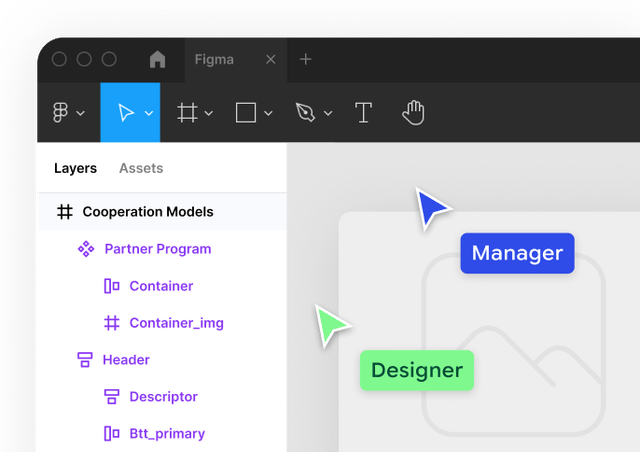Open the Figma main menu logo
Image resolution: width=640 pixels, height=452 pixels.
[60, 113]
